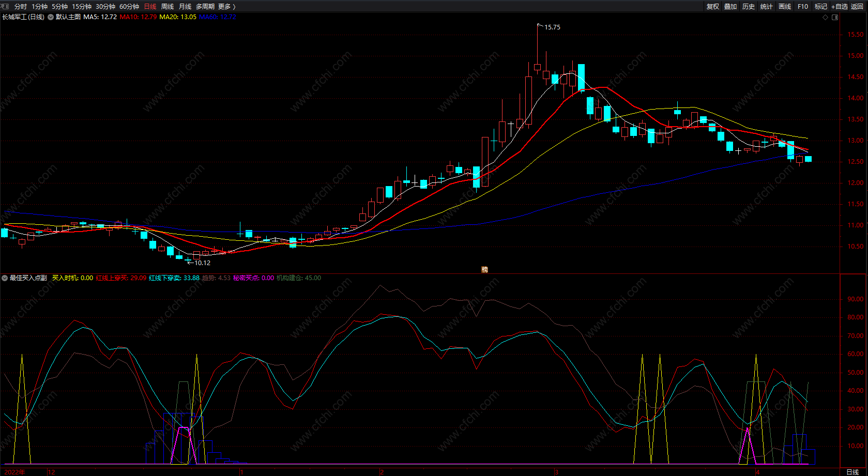Screen dimensions: 868x476
Task: Click the 红线下穿卖: 33.88 legend value
Action: point(174,278)
